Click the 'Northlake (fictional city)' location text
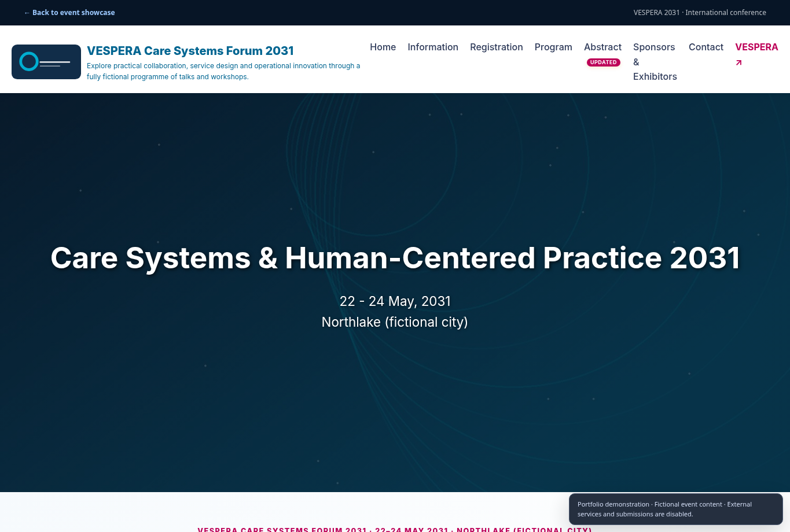790x532 pixels. [x=395, y=322]
